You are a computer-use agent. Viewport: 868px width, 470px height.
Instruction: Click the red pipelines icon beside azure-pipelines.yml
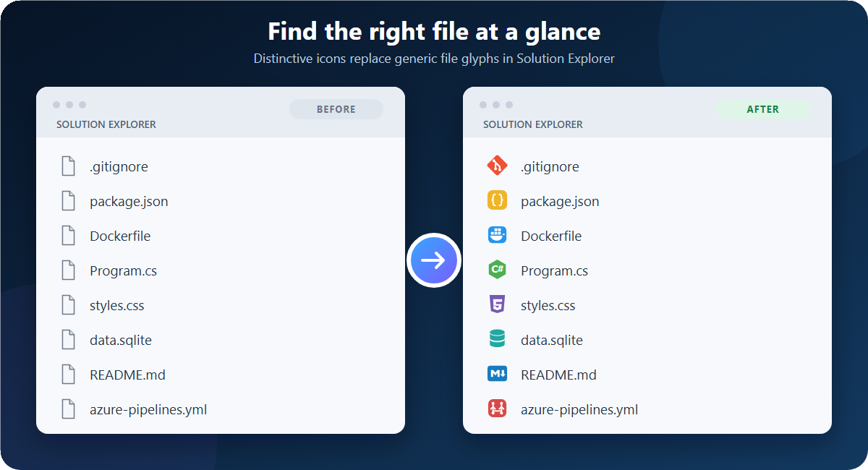(498, 409)
